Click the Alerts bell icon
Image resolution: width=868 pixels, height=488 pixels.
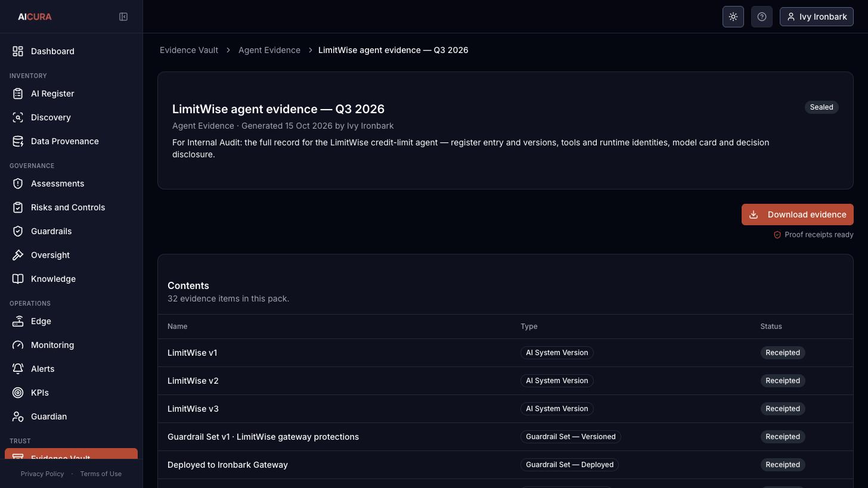pos(18,369)
